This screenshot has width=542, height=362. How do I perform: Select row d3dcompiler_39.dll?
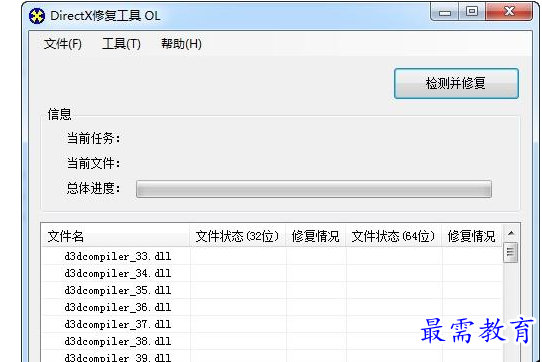click(272, 356)
